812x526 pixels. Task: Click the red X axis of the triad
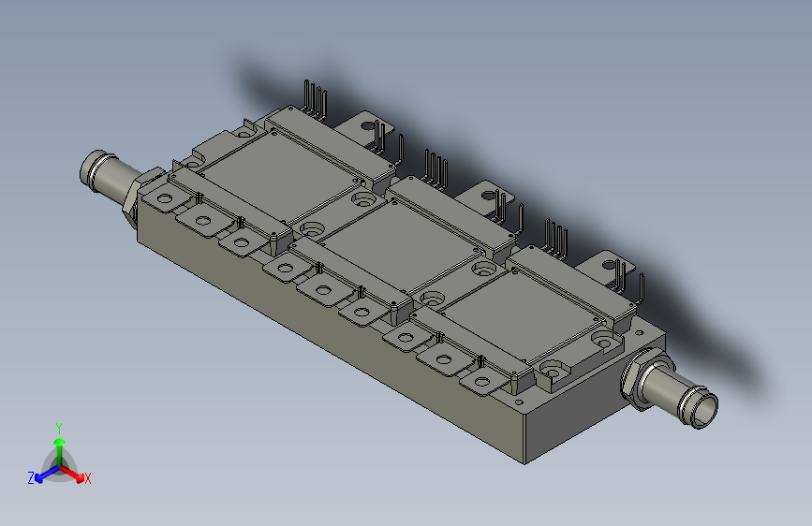[72, 474]
